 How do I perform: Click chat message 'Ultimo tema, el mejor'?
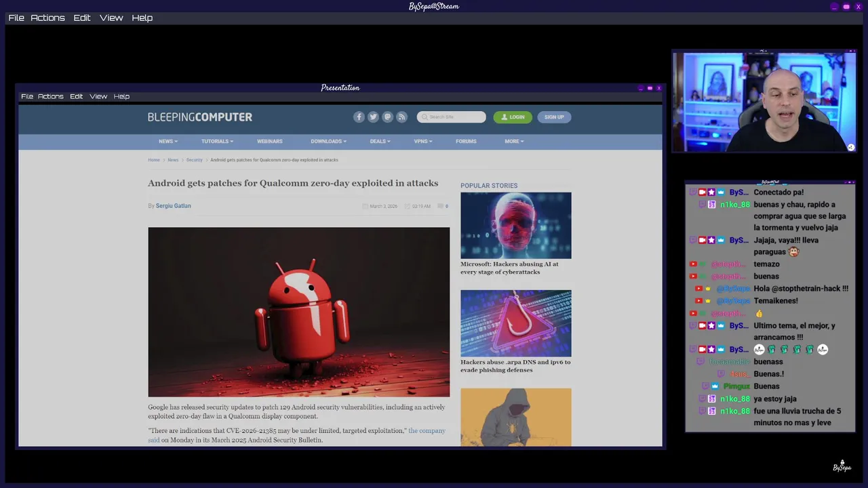click(794, 331)
